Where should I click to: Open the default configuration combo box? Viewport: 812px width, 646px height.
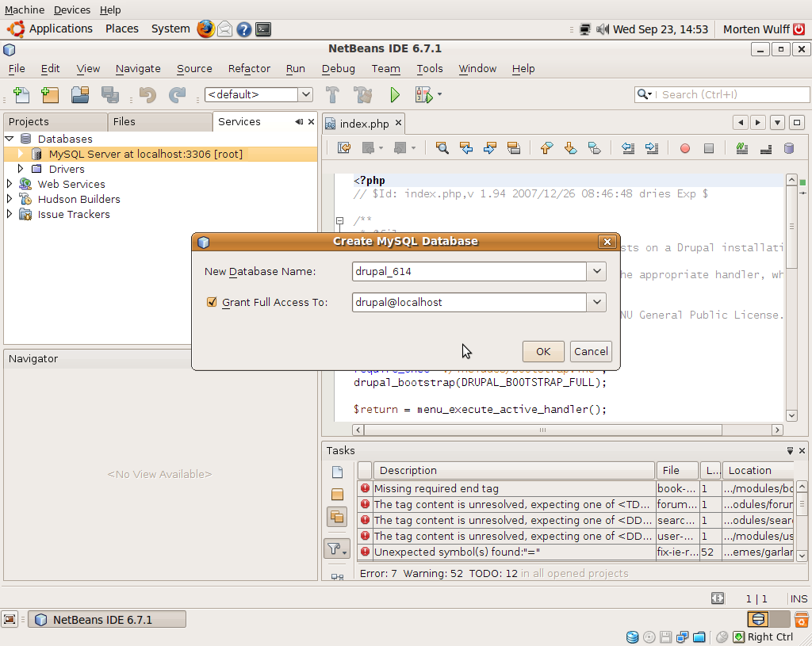tap(259, 95)
